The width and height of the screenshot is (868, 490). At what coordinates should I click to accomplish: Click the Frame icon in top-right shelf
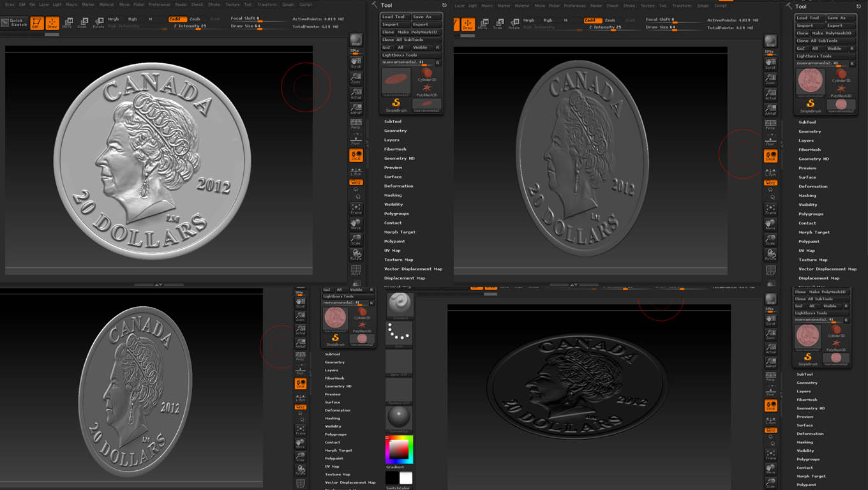click(770, 209)
